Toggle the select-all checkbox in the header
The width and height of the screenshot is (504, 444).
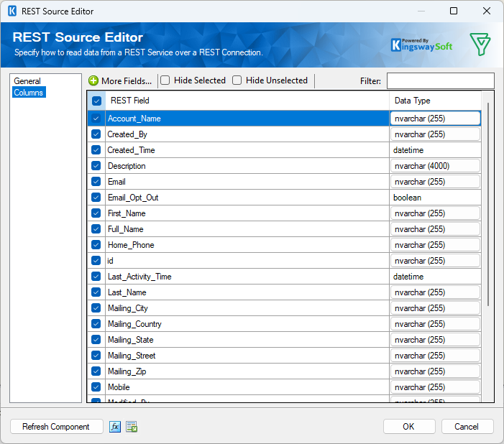[96, 101]
